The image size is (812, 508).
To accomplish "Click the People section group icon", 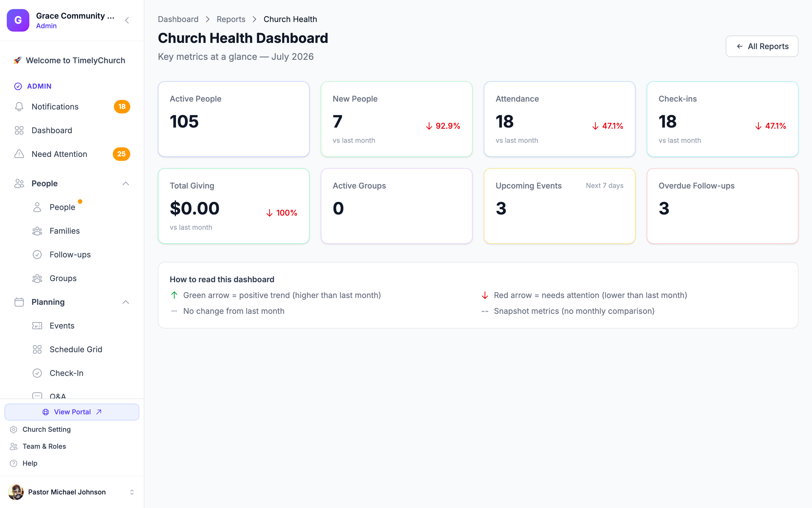I will (19, 183).
